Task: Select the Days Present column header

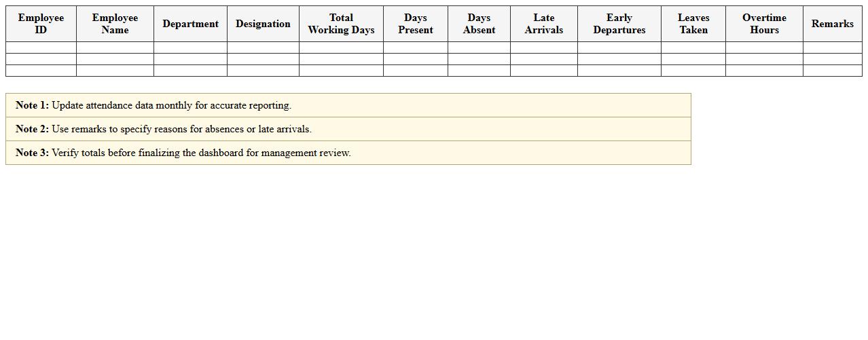Action: click(x=415, y=24)
